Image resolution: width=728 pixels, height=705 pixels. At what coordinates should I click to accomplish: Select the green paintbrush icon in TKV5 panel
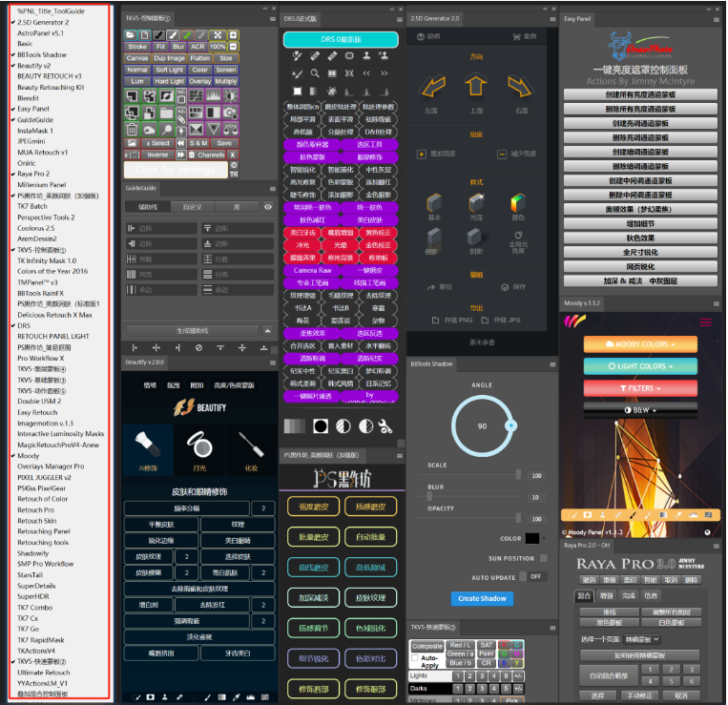point(187,35)
